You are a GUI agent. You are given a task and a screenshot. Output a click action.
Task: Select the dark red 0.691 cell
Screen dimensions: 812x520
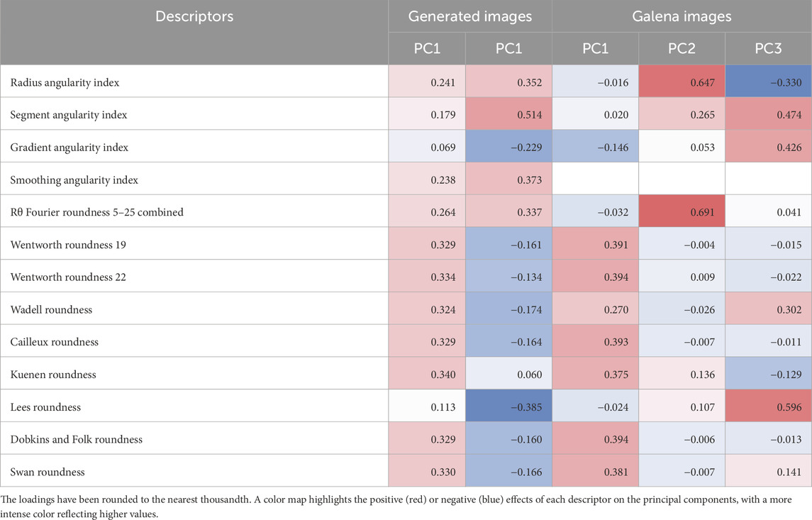[682, 211]
